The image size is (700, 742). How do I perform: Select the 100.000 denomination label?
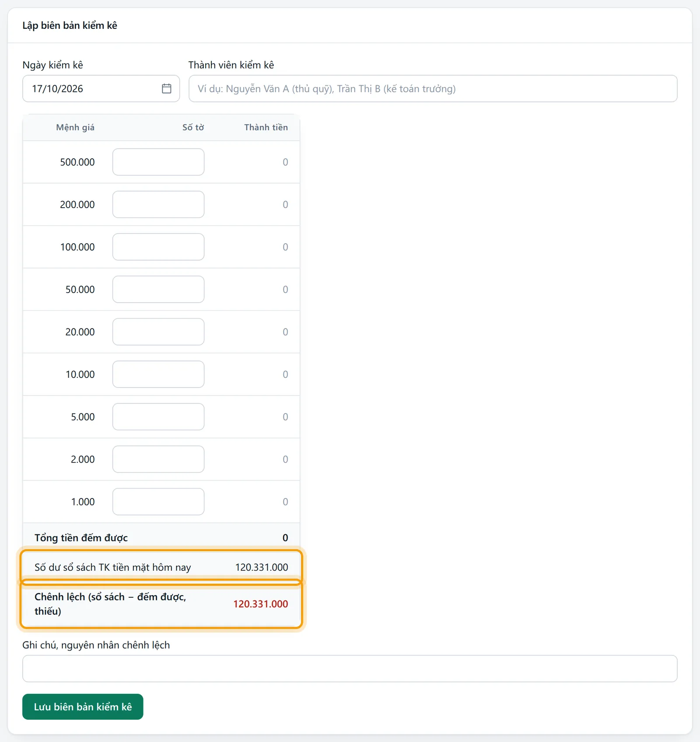(77, 247)
